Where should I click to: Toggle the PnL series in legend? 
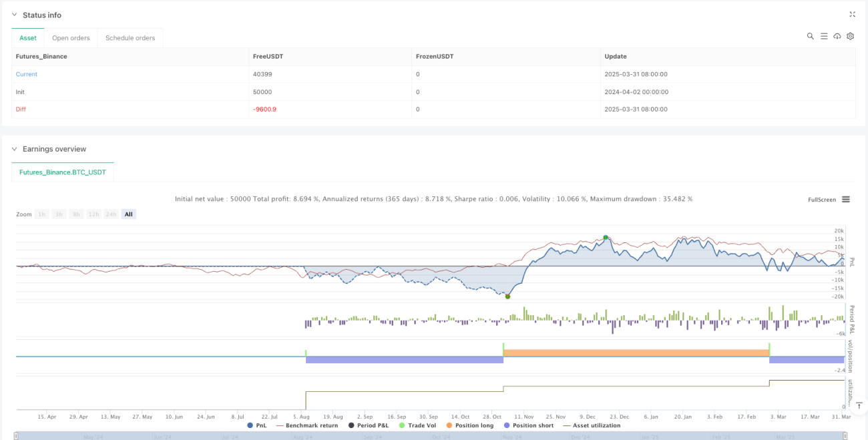[257, 425]
